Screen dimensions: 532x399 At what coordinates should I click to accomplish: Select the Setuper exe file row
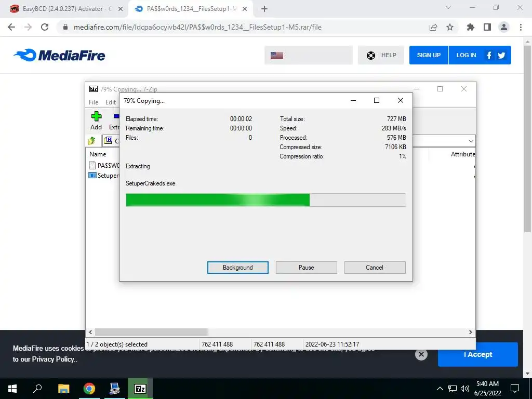click(104, 176)
